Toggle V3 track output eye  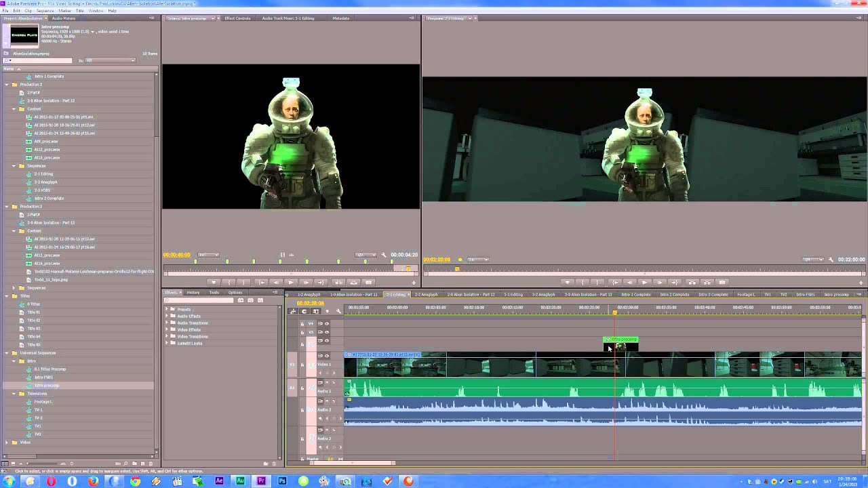coord(326,332)
